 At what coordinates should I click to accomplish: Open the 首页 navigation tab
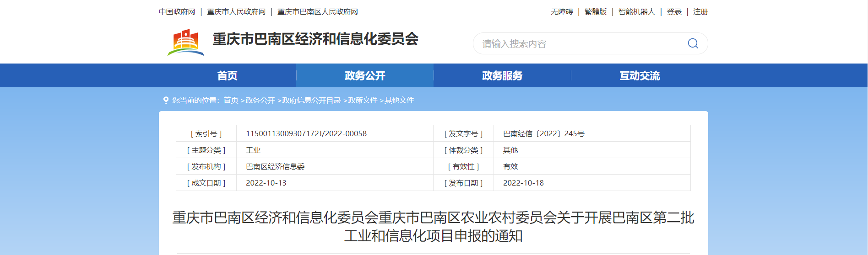point(227,75)
